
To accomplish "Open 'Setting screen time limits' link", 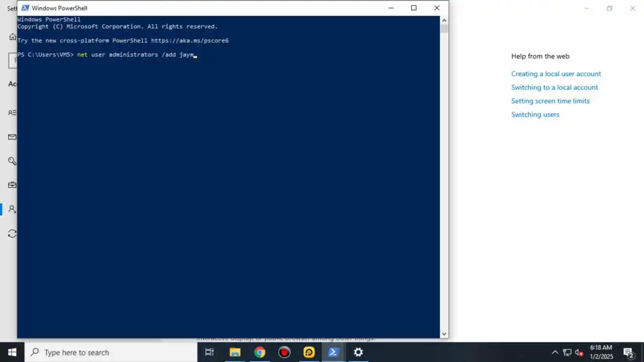I will (550, 101).
